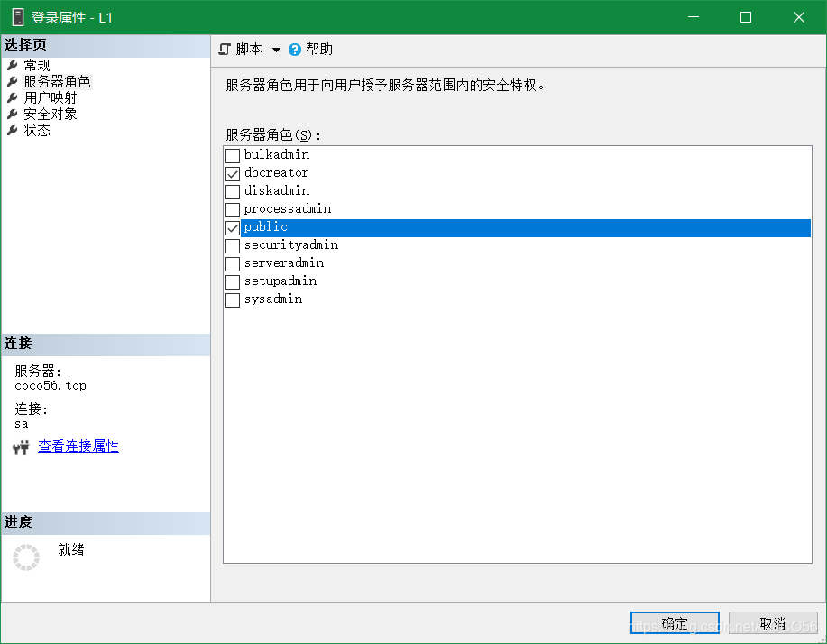827x644 pixels.
Task: Click the server name coco56.top
Action: 51,386
